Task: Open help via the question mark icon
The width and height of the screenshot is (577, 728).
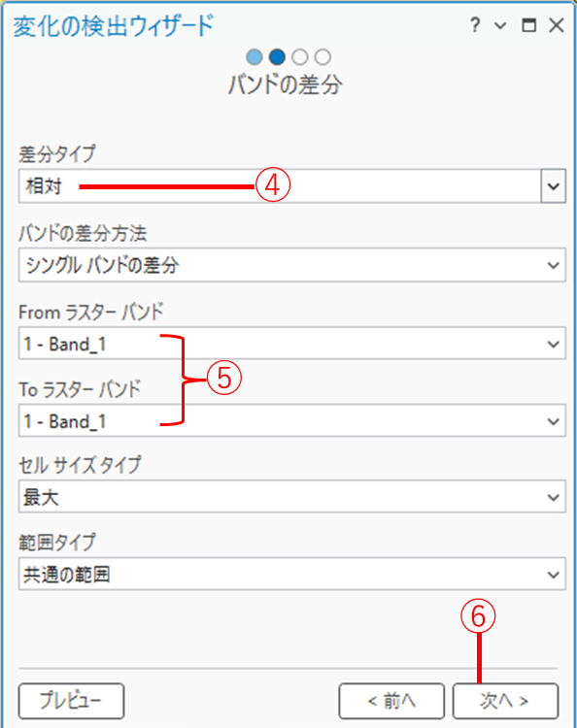Action: (x=475, y=24)
